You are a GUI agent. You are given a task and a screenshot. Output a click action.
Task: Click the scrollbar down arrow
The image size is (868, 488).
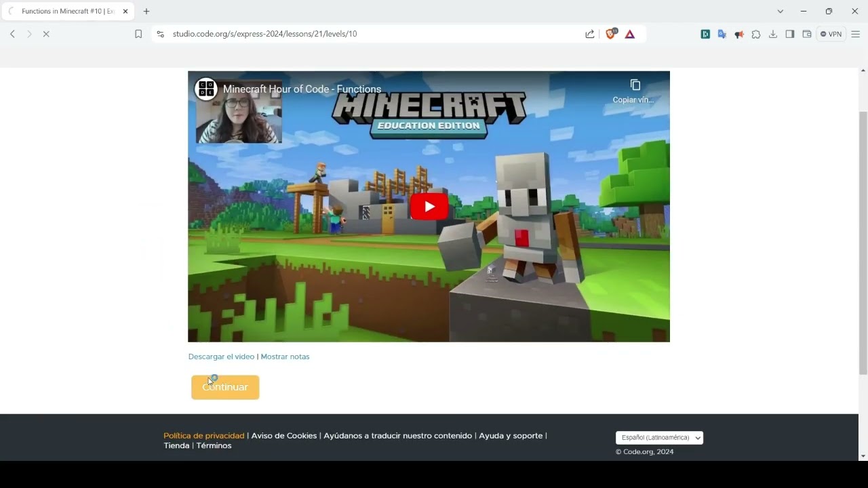pos(863,456)
